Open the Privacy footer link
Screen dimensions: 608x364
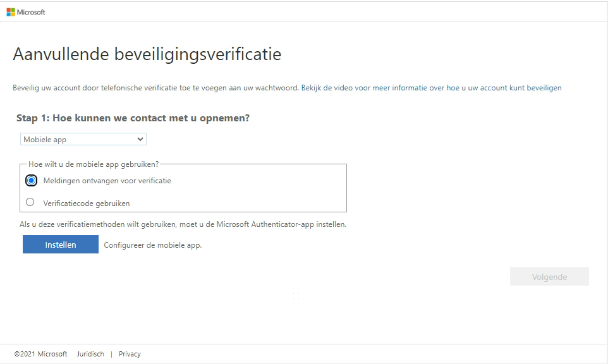point(130,354)
